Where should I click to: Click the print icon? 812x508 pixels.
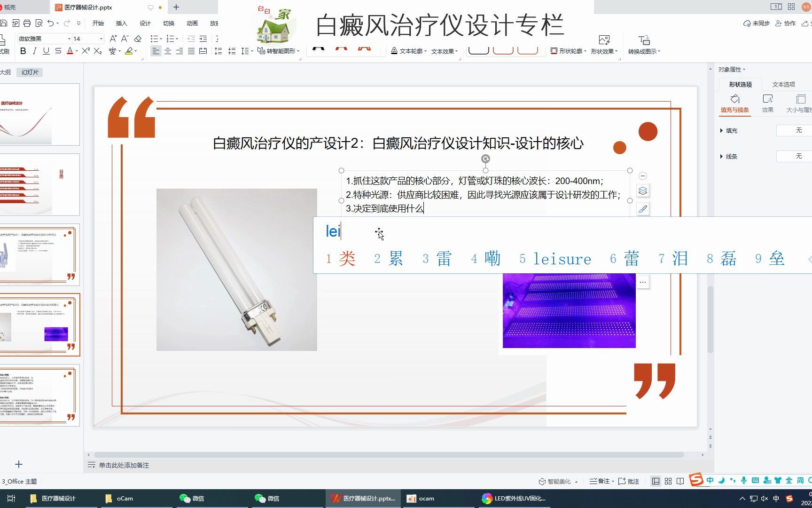click(x=27, y=23)
